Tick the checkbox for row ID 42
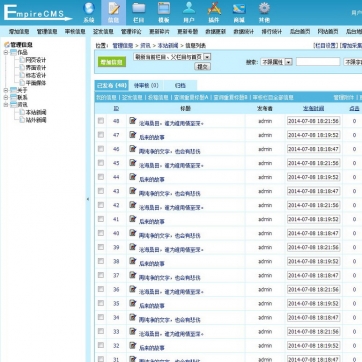362x362 pixels. (101, 205)
